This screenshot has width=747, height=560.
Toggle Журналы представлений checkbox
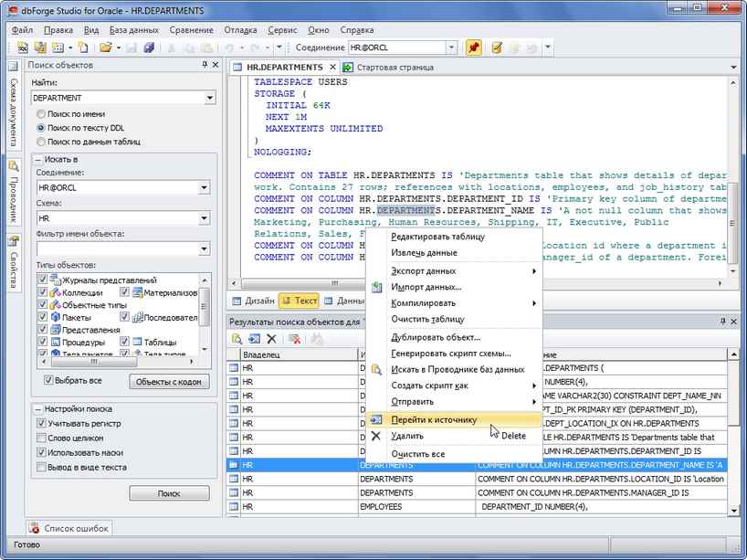pos(43,280)
